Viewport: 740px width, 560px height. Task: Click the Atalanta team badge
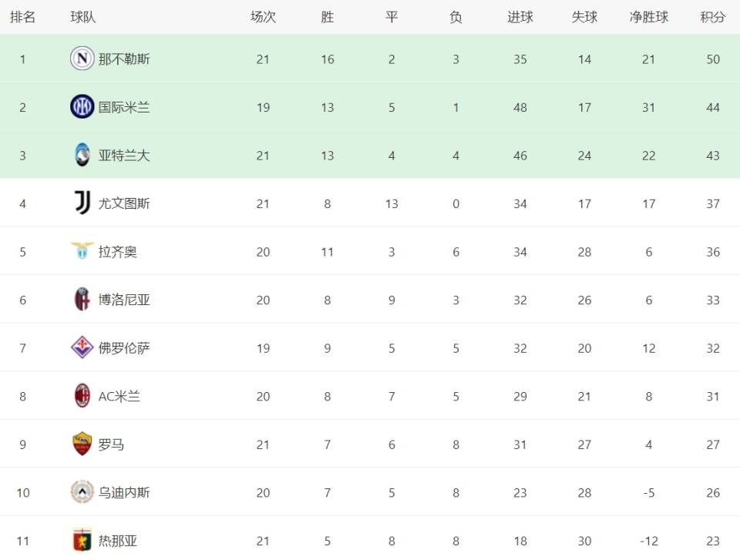[82, 155]
